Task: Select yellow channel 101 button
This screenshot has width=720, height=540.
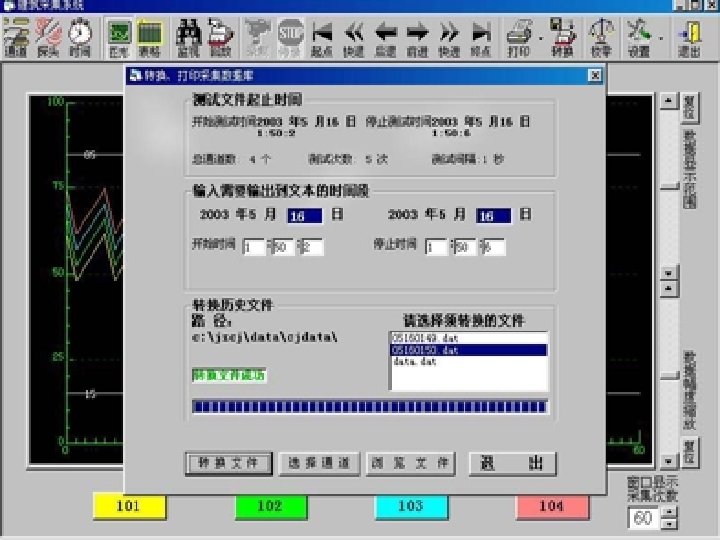Action: (129, 506)
